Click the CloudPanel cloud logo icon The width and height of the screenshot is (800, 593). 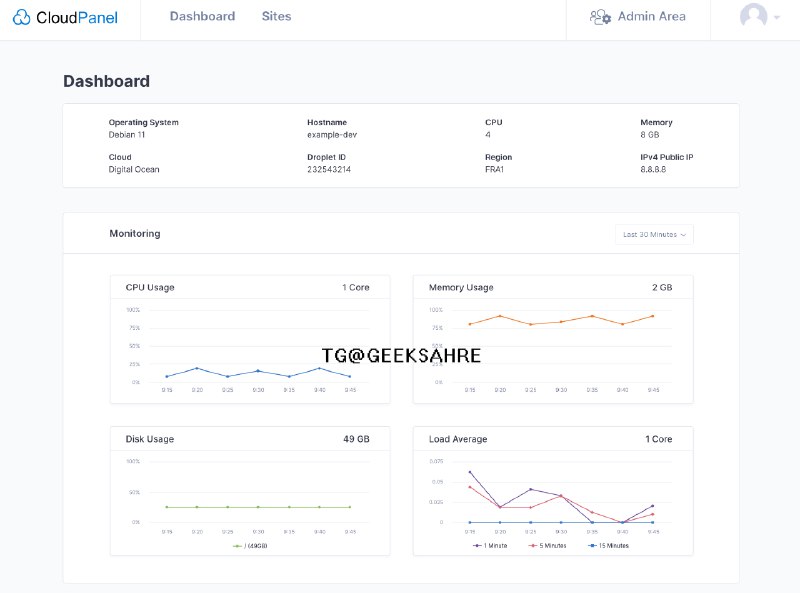(22, 17)
